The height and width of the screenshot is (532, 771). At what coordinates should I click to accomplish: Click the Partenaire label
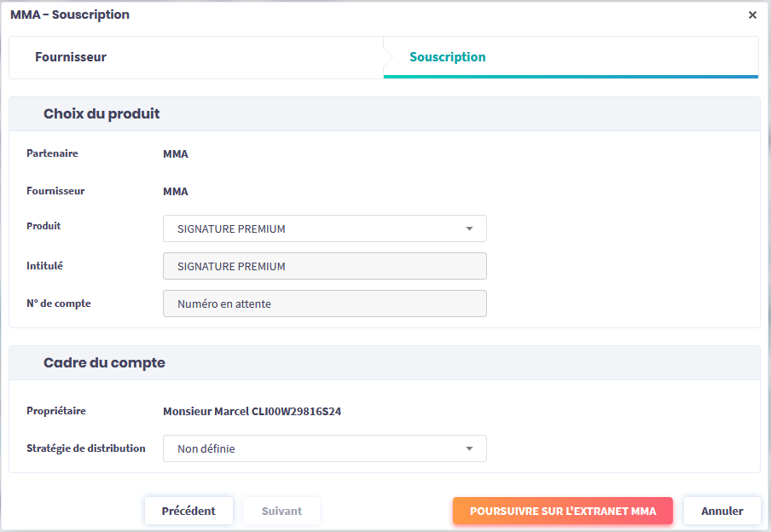tap(52, 153)
